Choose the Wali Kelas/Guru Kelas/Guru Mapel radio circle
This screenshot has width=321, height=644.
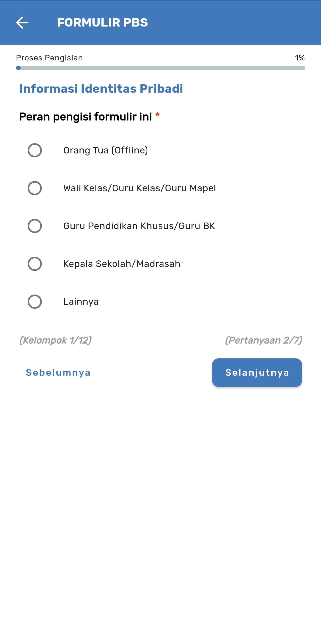click(x=35, y=188)
